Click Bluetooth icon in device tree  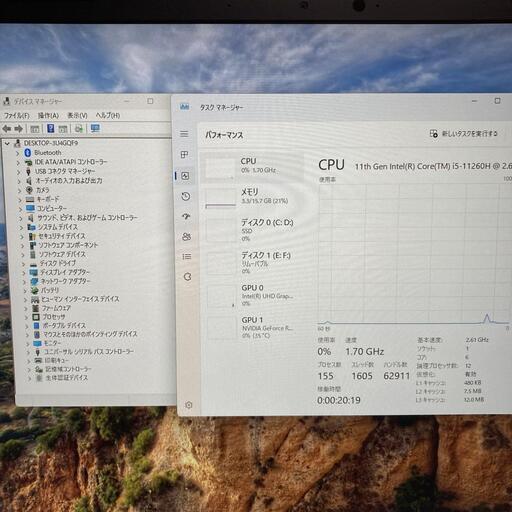pyautogui.click(x=28, y=153)
